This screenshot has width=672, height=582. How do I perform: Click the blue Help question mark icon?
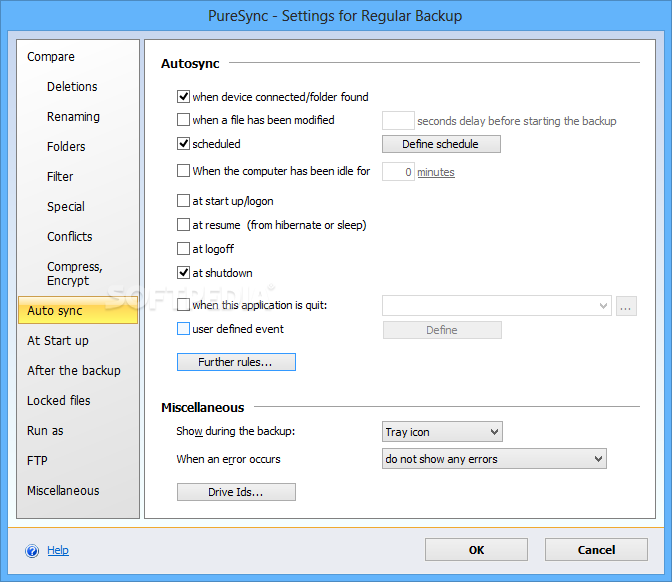(32, 550)
